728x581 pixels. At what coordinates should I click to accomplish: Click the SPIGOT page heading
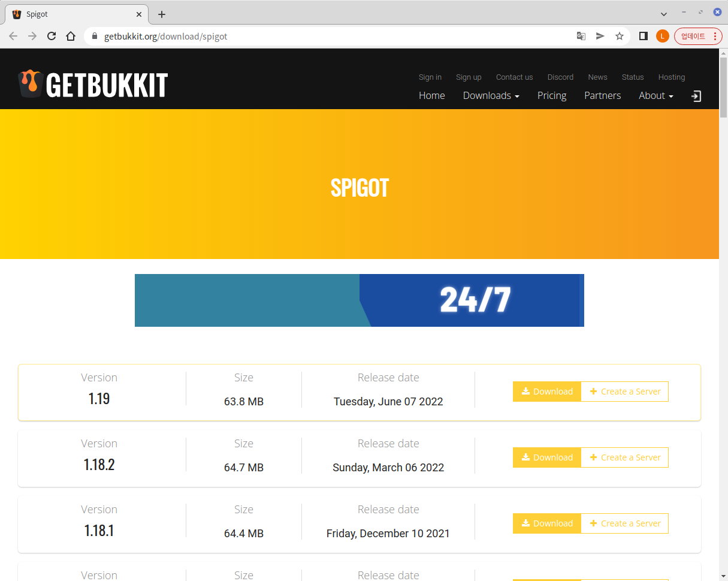[x=360, y=188]
